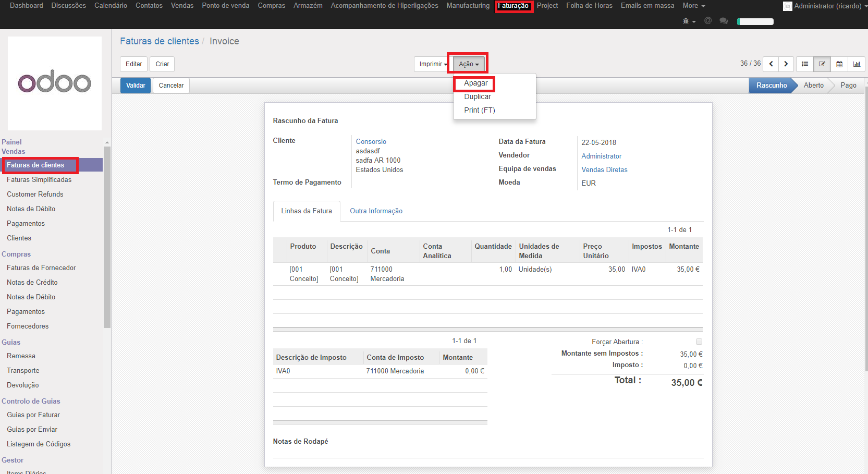Screen dimensions: 868x474
Task: Tick the Forçar Abertura checkbox
Action: pyautogui.click(x=699, y=342)
